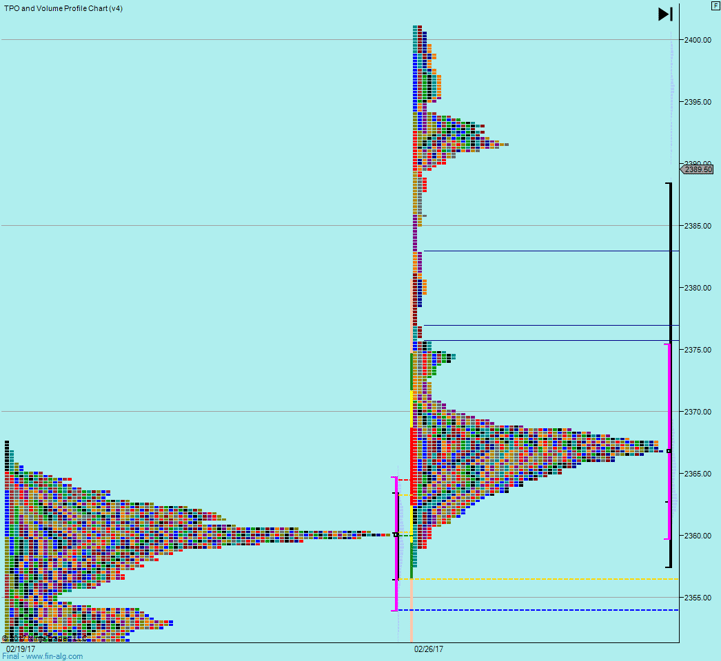Click the 2355.00 price axis label
The image size is (721, 661).
[698, 598]
